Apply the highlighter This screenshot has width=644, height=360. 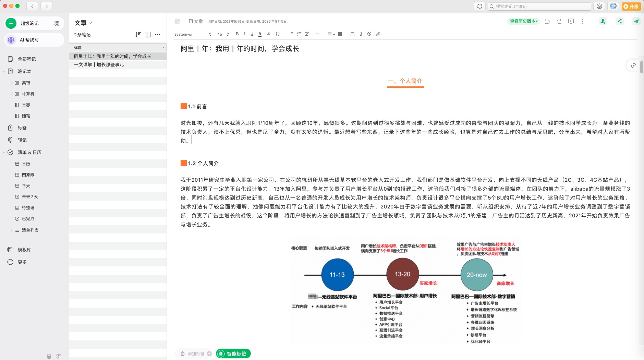tap(268, 34)
